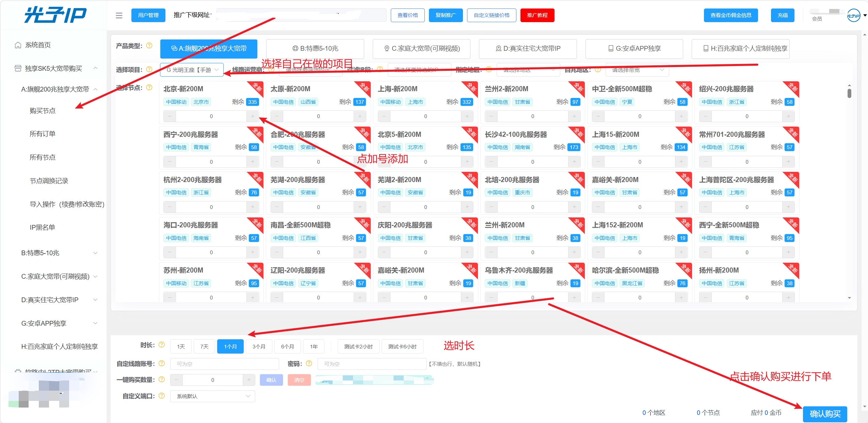Select 测试卡6小时 duration option
The height and width of the screenshot is (423, 868).
(402, 346)
